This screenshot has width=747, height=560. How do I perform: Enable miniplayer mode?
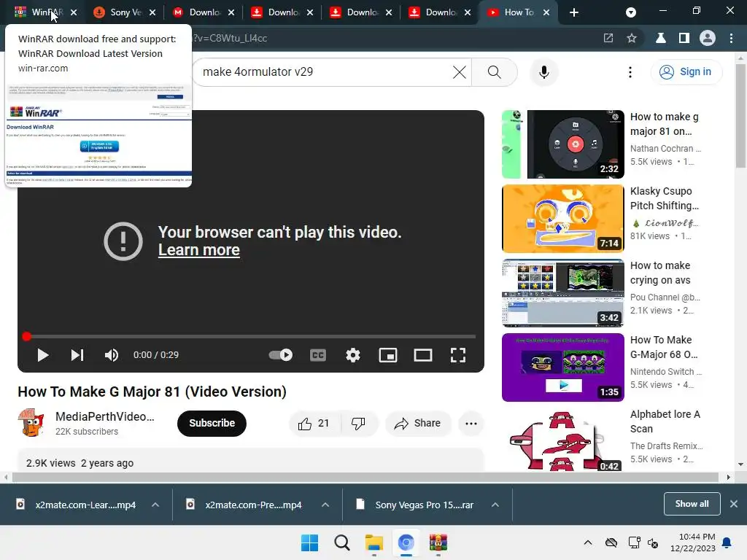pos(388,355)
